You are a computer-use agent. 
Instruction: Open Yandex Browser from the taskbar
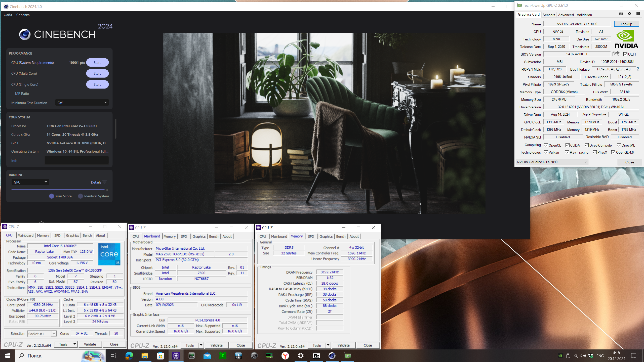(285, 356)
